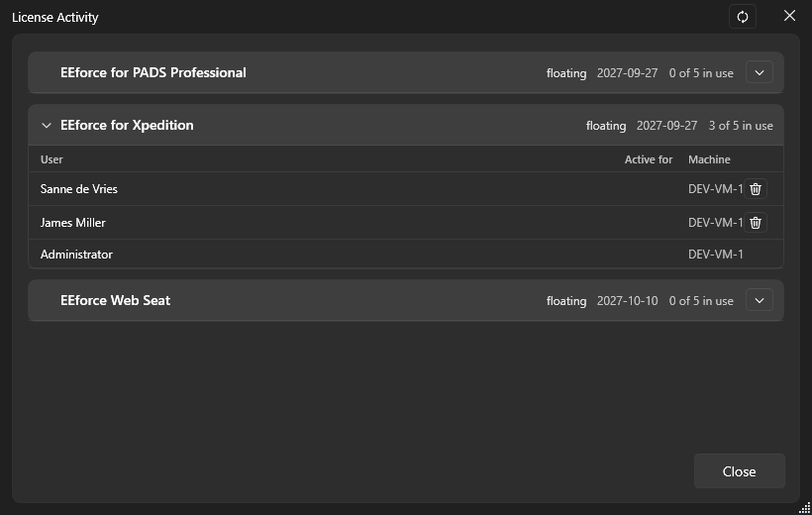Image resolution: width=812 pixels, height=515 pixels.
Task: Select the Sanne de Vries user row
Action: [x=405, y=189]
